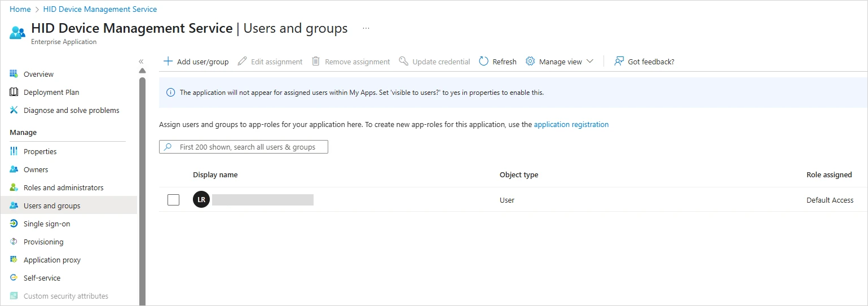The height and width of the screenshot is (306, 868).
Task: Click the Diagnose and solve problems wrench icon
Action: click(14, 110)
